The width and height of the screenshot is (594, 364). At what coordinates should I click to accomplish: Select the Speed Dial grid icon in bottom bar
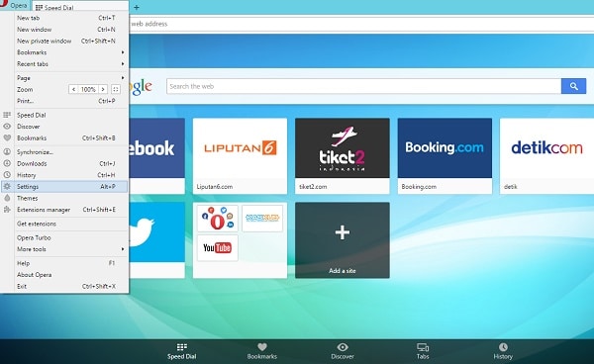click(x=182, y=346)
